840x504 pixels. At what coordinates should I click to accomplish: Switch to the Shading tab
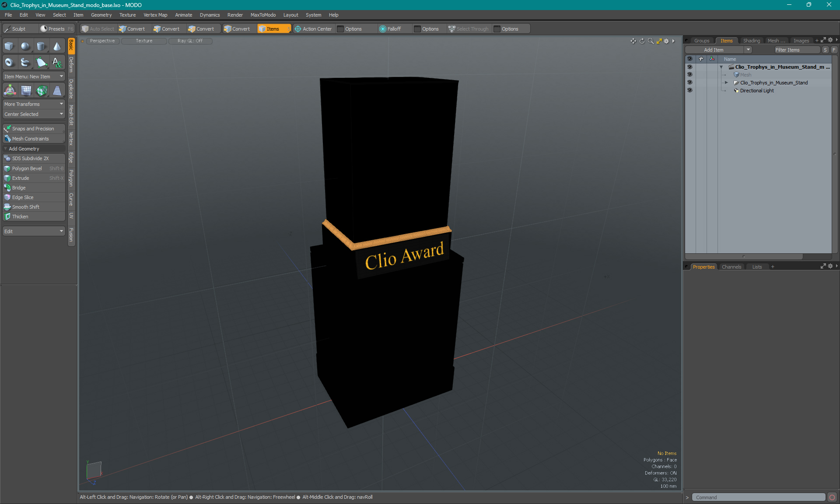752,41
